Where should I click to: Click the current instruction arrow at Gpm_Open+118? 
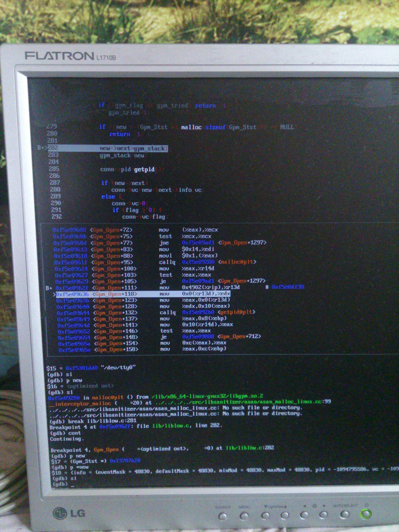[x=54, y=294]
